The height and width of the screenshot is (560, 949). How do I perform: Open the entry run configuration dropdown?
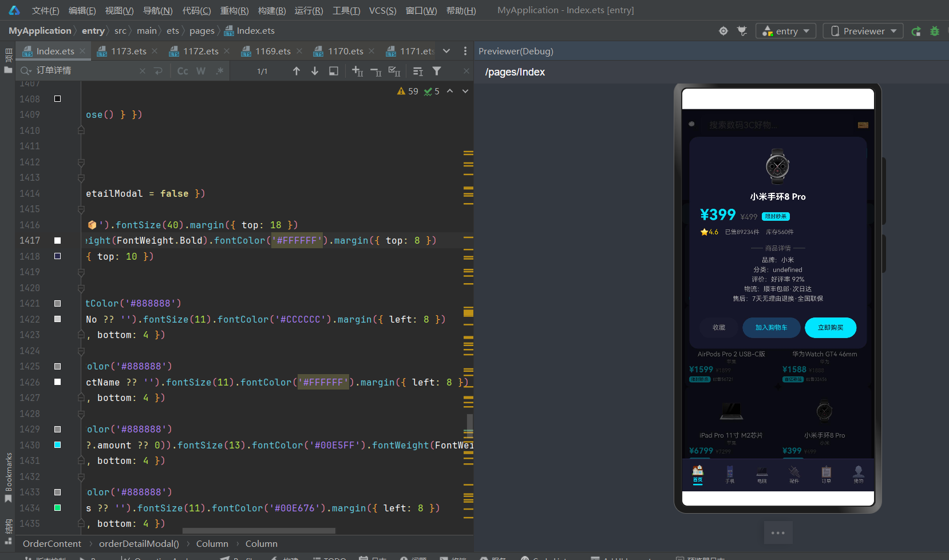coord(786,31)
